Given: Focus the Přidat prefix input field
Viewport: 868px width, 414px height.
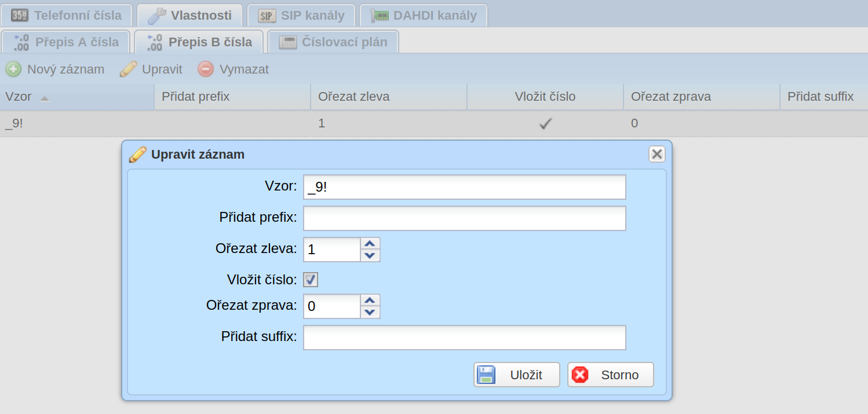Looking at the screenshot, I should click(465, 218).
